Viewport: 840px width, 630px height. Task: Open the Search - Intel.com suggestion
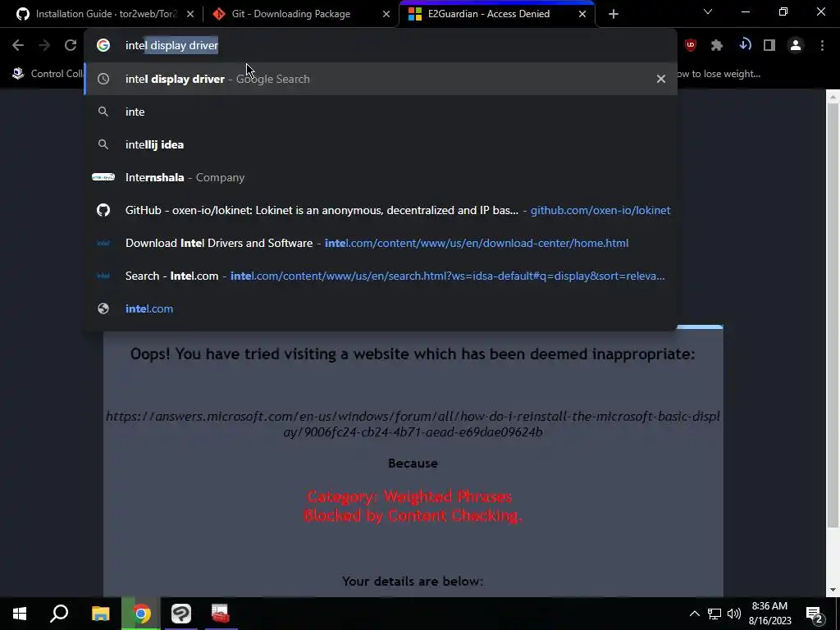(381, 276)
